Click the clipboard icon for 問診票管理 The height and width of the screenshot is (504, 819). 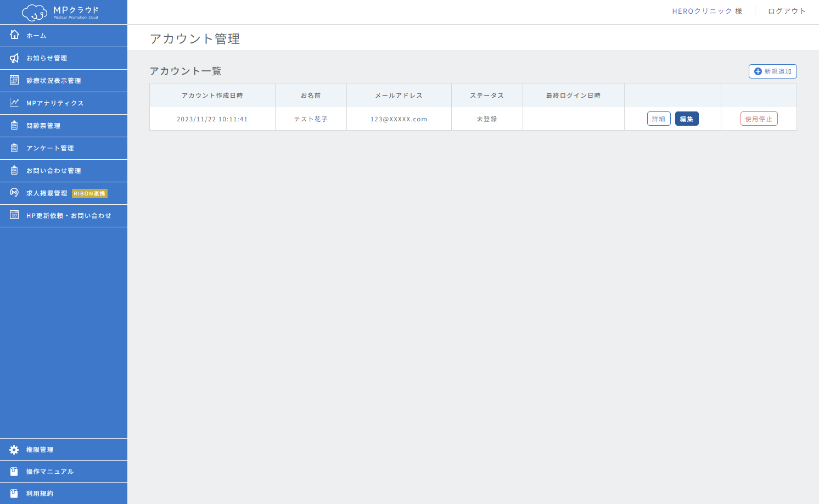(x=14, y=125)
